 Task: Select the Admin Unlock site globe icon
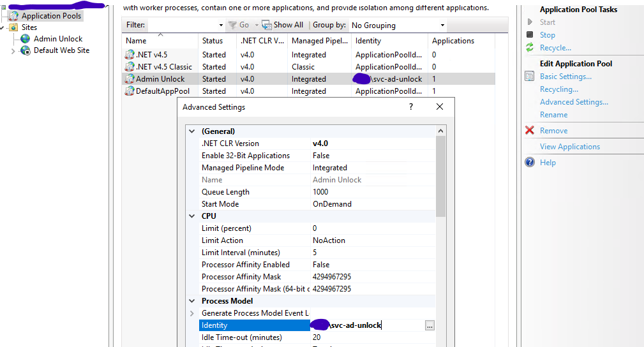pyautogui.click(x=26, y=39)
